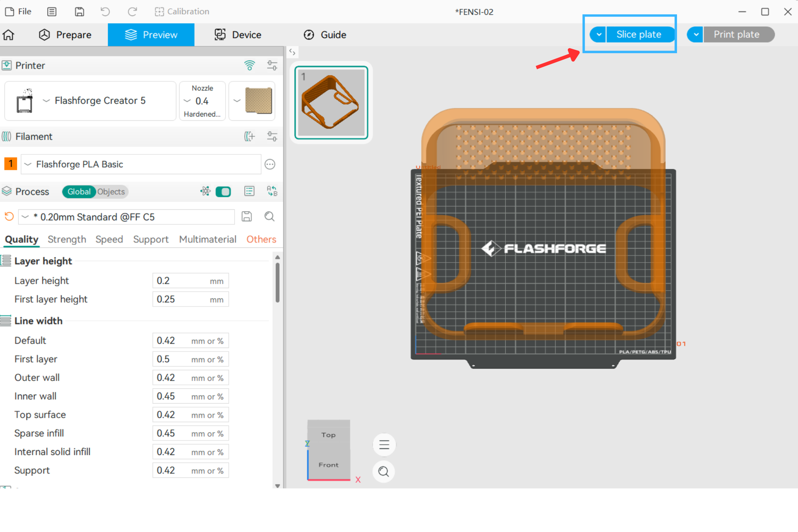The height and width of the screenshot is (532, 798).
Task: Open the Guide tab
Action: [325, 35]
